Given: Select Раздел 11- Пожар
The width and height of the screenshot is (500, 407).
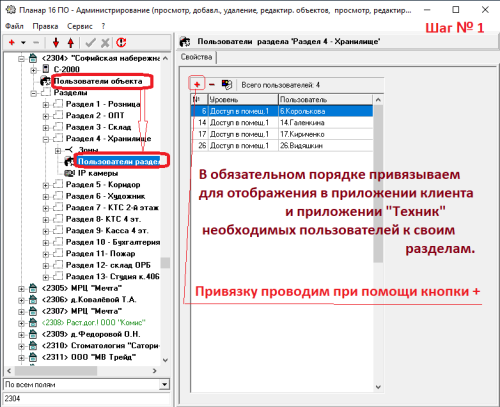Looking at the screenshot, I should [100, 254].
